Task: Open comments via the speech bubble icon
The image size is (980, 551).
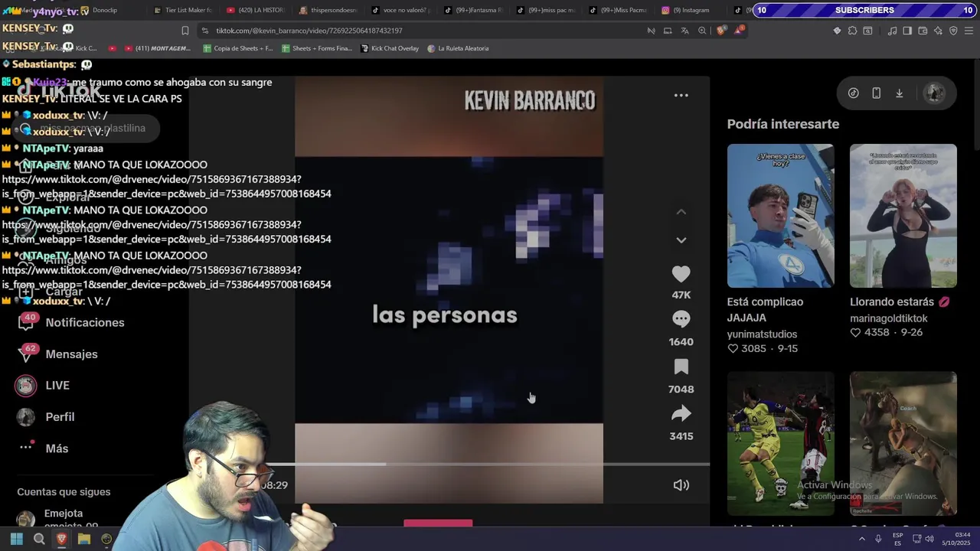Action: 681,318
